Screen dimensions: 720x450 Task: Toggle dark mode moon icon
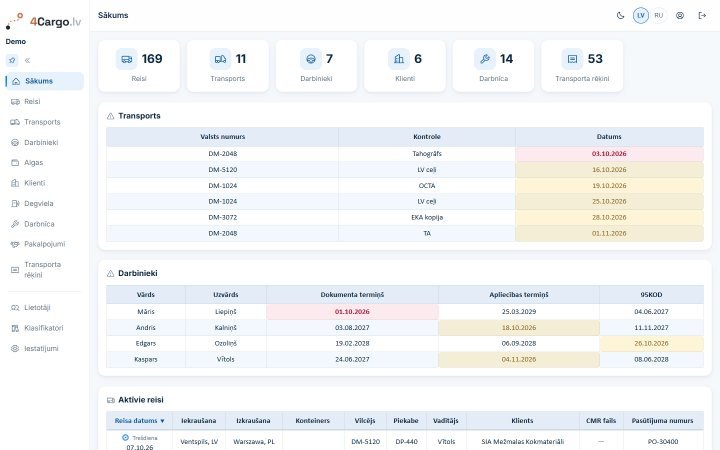click(620, 16)
